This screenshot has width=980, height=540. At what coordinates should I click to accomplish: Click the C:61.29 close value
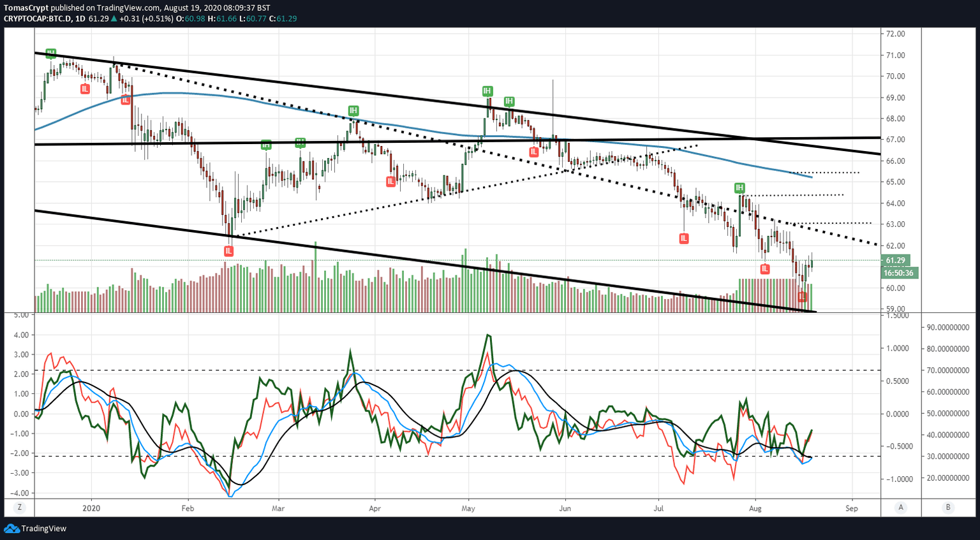click(283, 18)
